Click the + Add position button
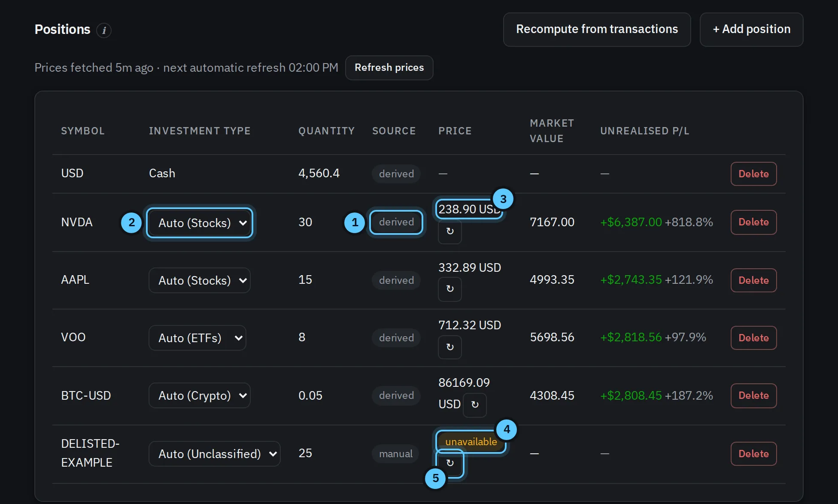Image resolution: width=838 pixels, height=504 pixels. point(751,29)
